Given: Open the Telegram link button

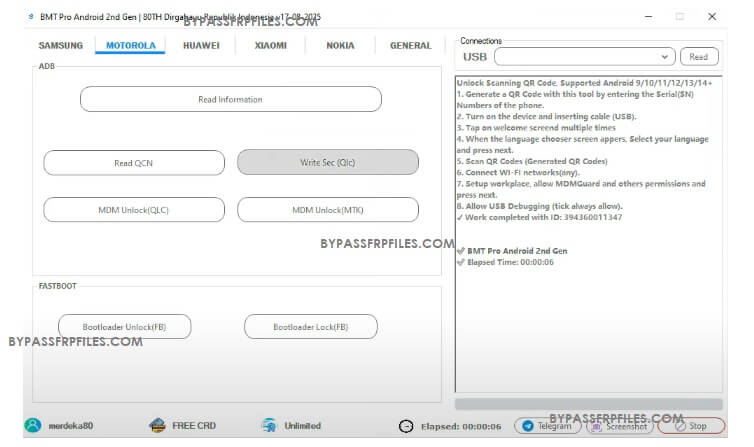Looking at the screenshot, I should pyautogui.click(x=546, y=426).
